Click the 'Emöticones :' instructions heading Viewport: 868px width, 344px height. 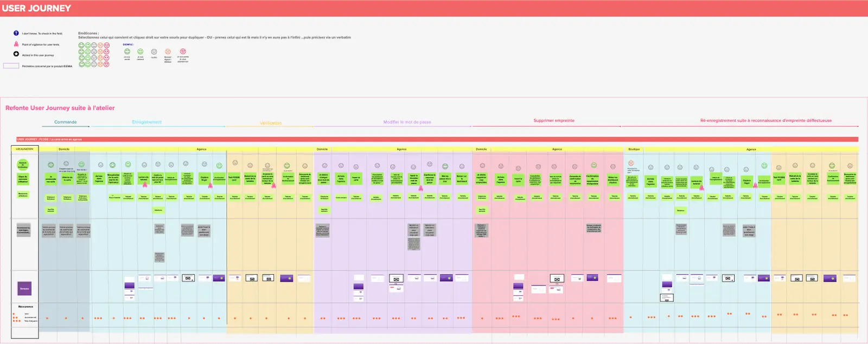88,33
